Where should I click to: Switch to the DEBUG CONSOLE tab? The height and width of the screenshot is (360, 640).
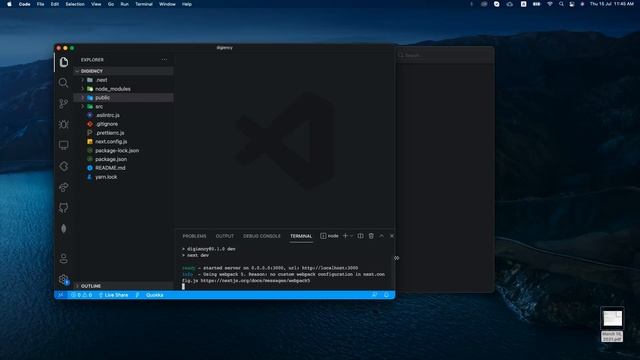pos(262,236)
